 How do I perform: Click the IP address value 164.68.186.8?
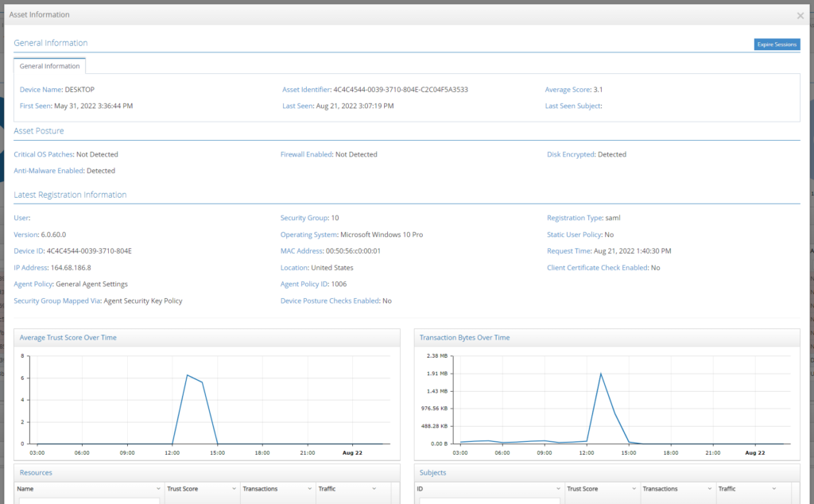pyautogui.click(x=71, y=268)
